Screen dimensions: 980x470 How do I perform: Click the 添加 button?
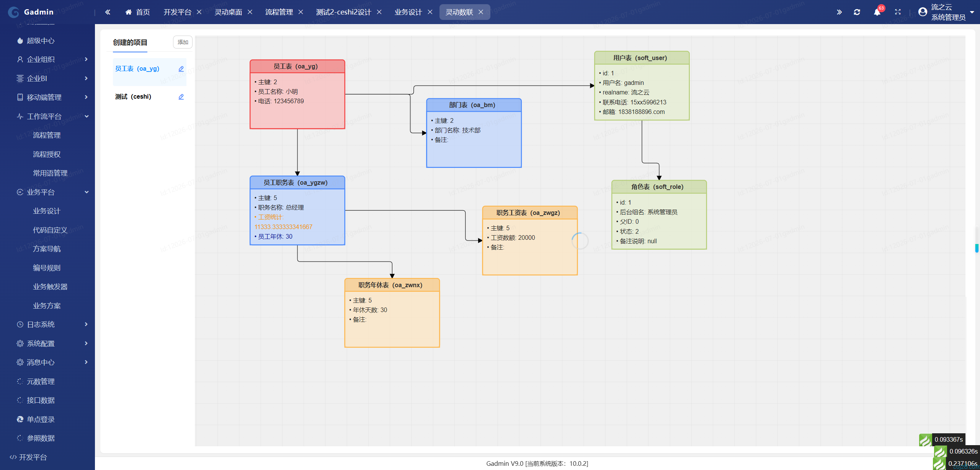pyautogui.click(x=183, y=42)
